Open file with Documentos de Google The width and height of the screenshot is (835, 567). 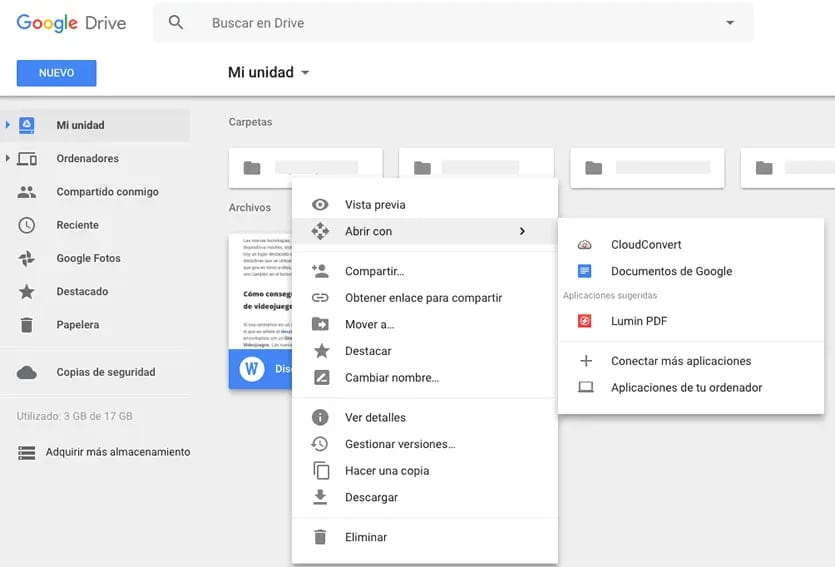(x=691, y=271)
